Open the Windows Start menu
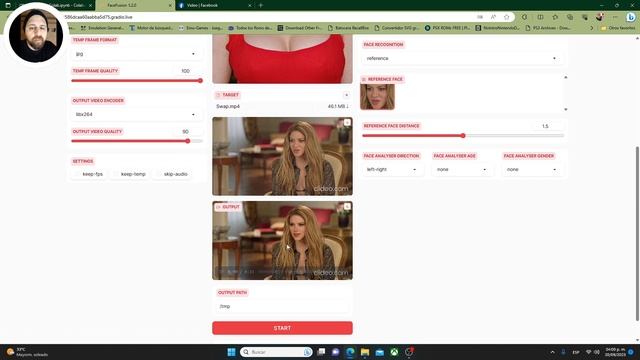Viewport: 640px width, 360px height. (231, 352)
